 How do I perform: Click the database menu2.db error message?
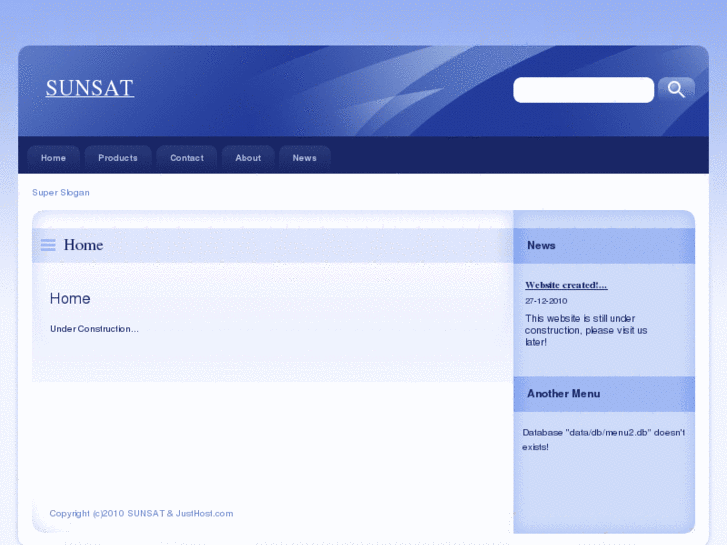[603, 440]
